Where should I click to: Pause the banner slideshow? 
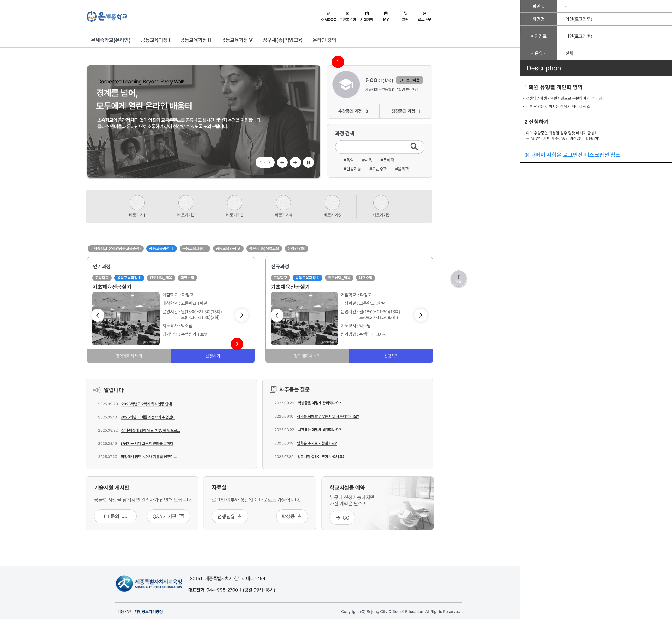(308, 162)
